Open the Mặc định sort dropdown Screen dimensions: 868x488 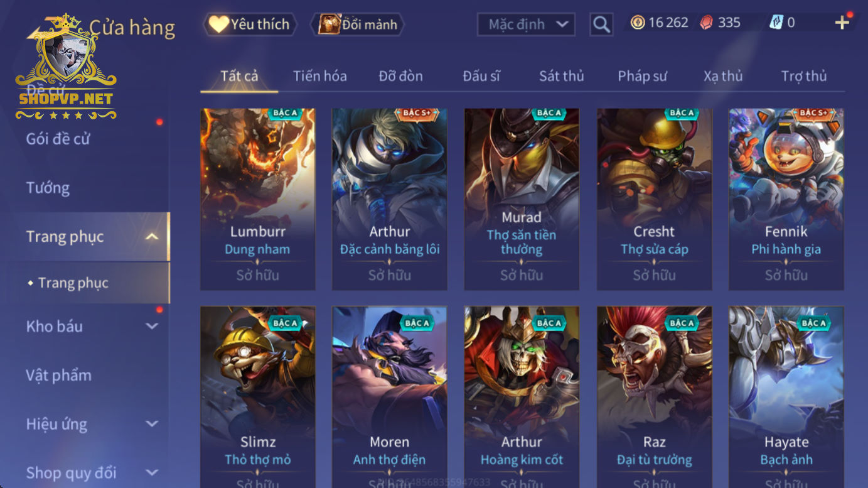point(526,24)
